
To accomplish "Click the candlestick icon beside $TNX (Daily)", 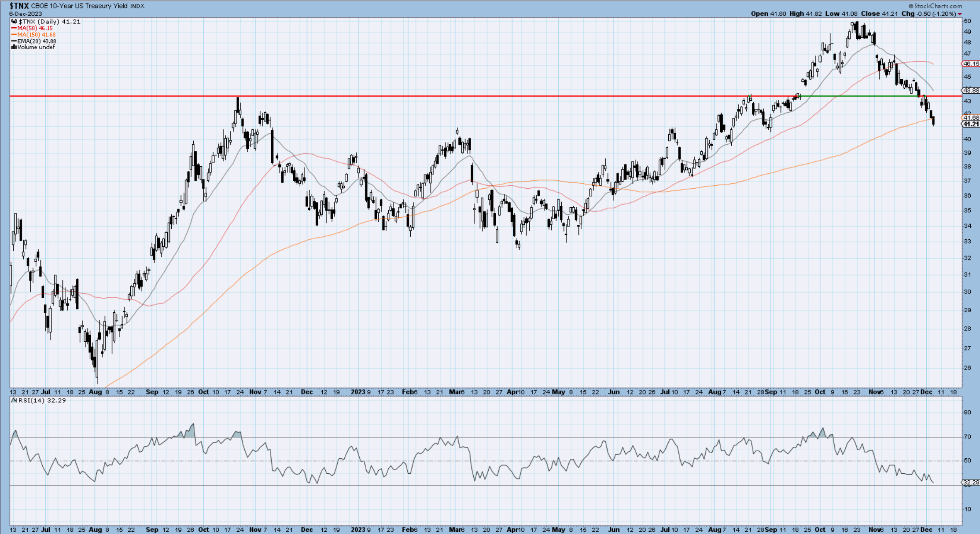I will tap(14, 22).
